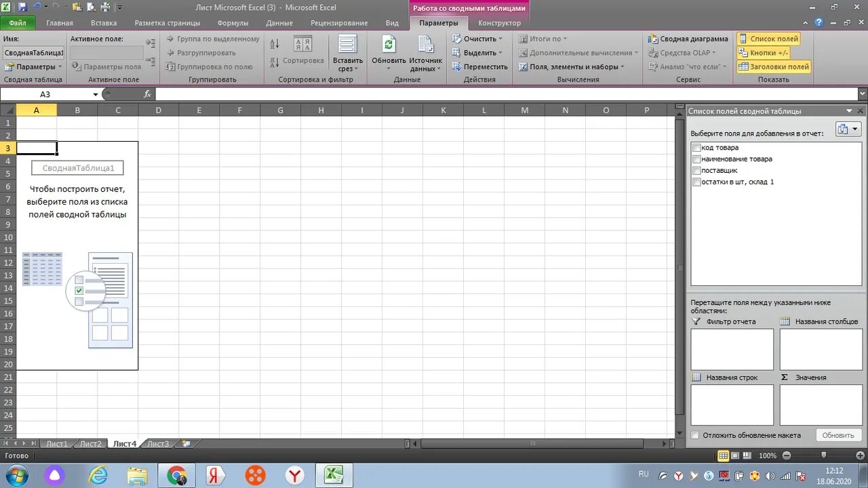Open the Параметры dropdown in PivotTable group
The height and width of the screenshot is (488, 868).
pyautogui.click(x=33, y=66)
